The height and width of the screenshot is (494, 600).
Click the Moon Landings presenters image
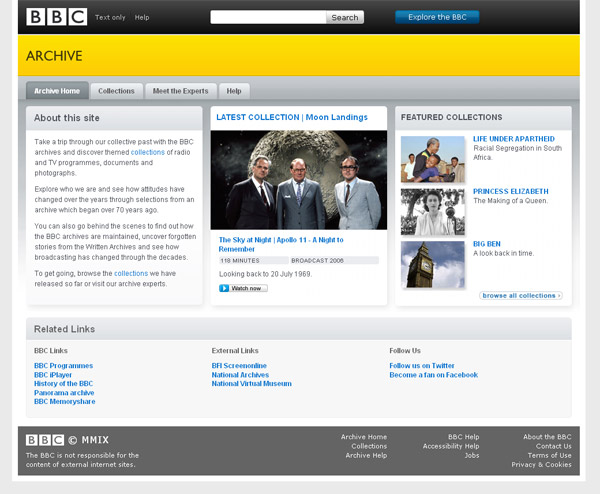click(299, 180)
